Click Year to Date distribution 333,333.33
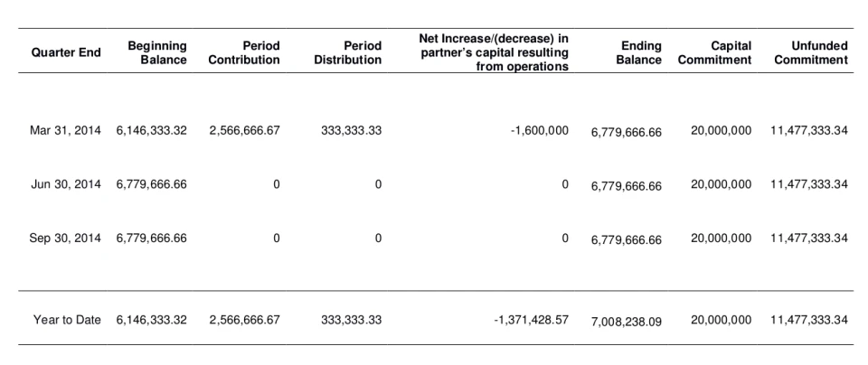 click(351, 320)
